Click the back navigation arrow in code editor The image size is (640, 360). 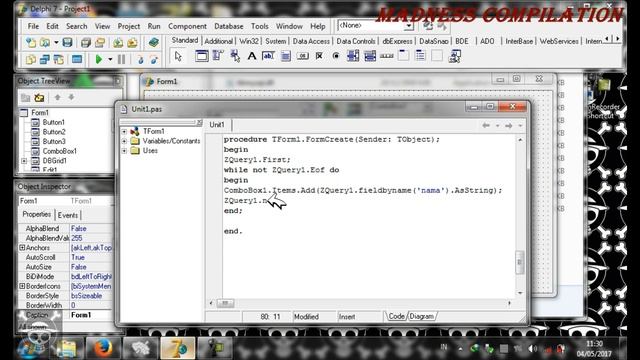point(486,126)
